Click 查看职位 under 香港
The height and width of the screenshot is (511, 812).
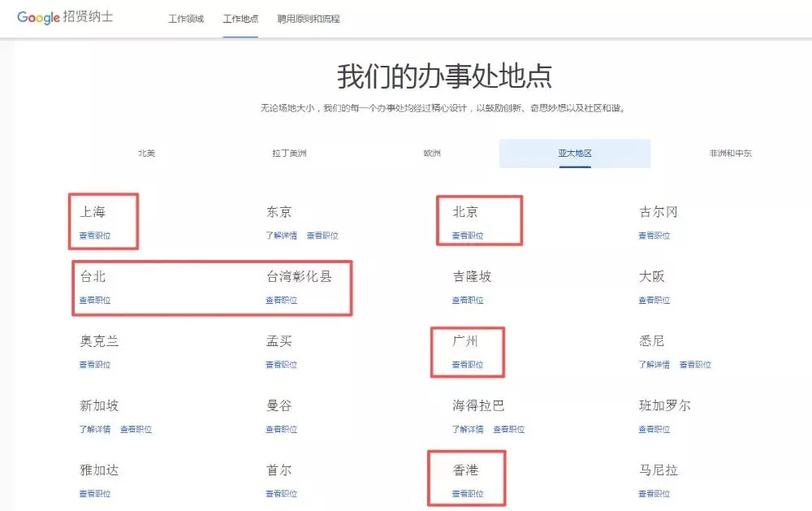coord(468,494)
